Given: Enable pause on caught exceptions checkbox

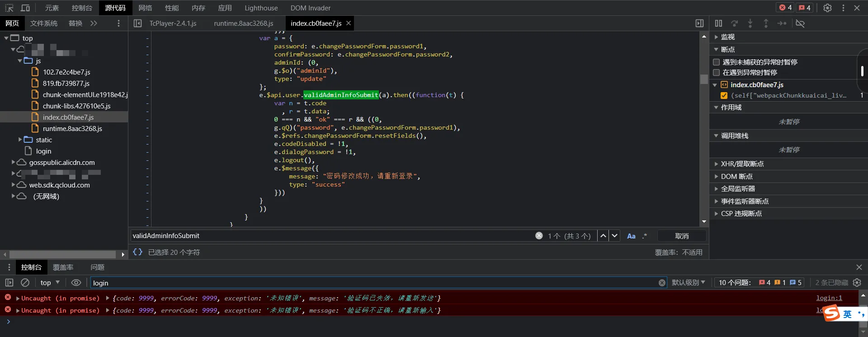Looking at the screenshot, I should 716,72.
